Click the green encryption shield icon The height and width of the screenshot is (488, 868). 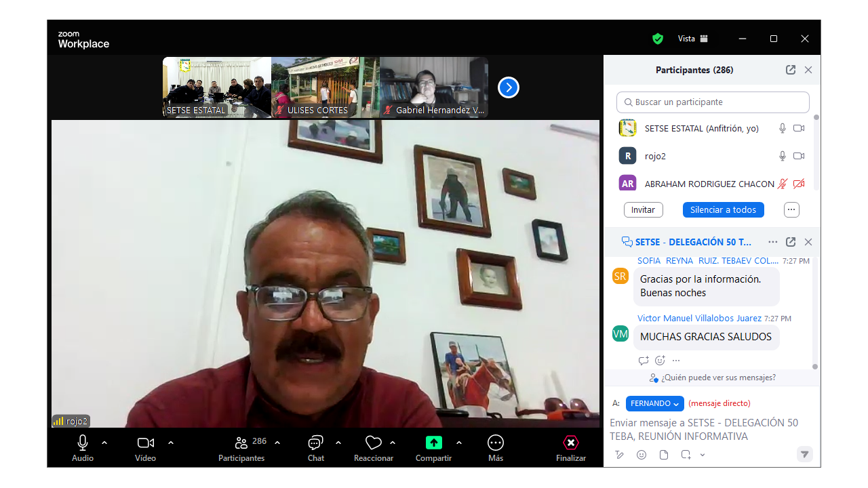(657, 39)
